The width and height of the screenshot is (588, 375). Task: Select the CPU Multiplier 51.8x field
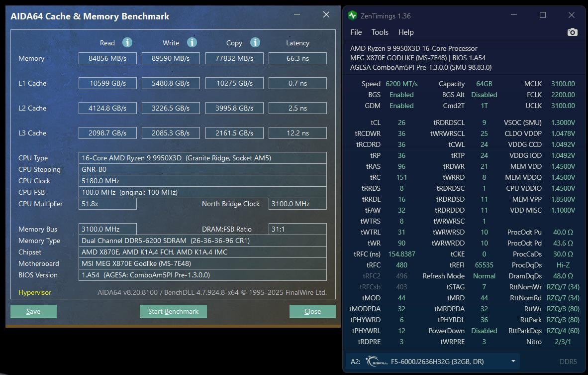[x=107, y=204]
